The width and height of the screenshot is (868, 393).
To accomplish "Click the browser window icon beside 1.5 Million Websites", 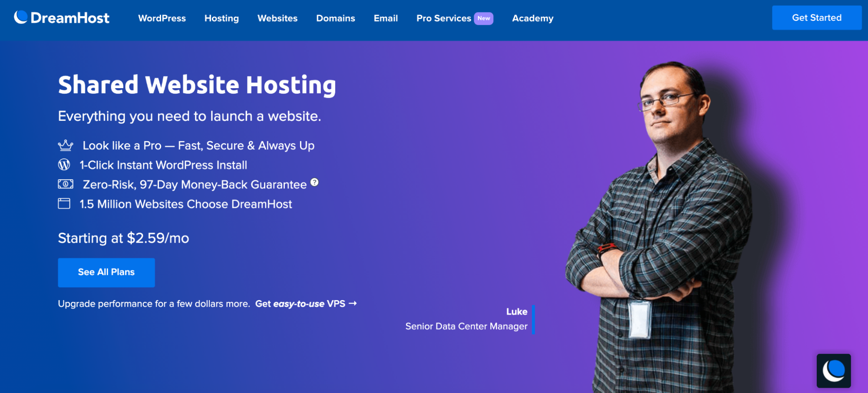I will pos(64,203).
